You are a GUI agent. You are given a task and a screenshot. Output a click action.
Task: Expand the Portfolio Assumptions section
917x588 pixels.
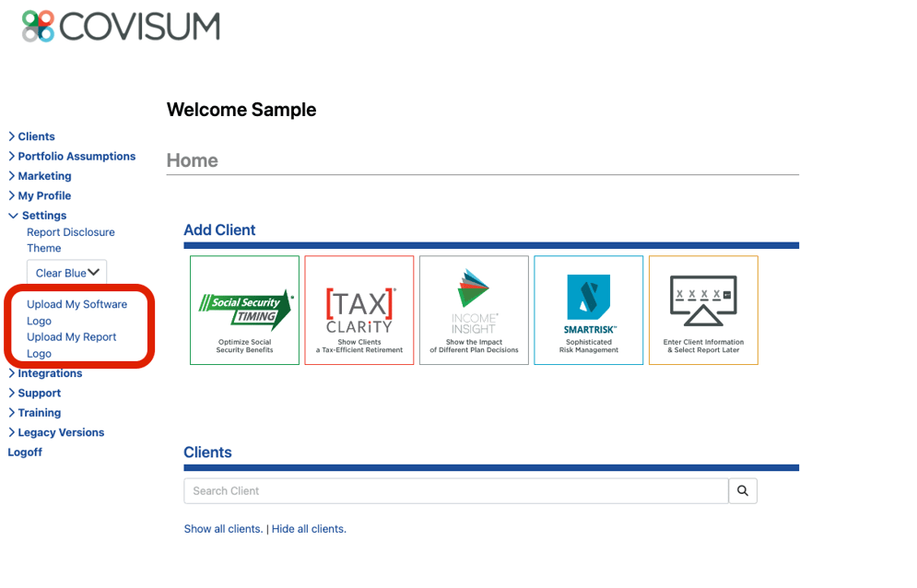76,157
